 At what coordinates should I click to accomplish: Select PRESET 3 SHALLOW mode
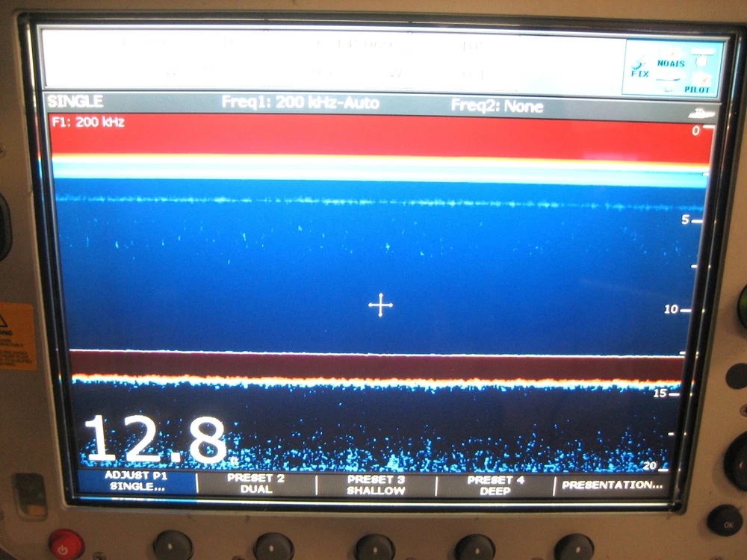(376, 484)
